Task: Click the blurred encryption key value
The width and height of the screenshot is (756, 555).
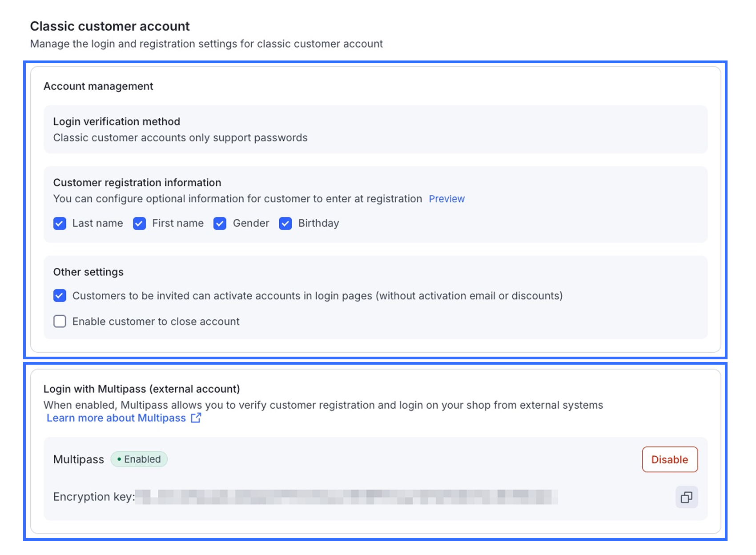Action: point(346,497)
